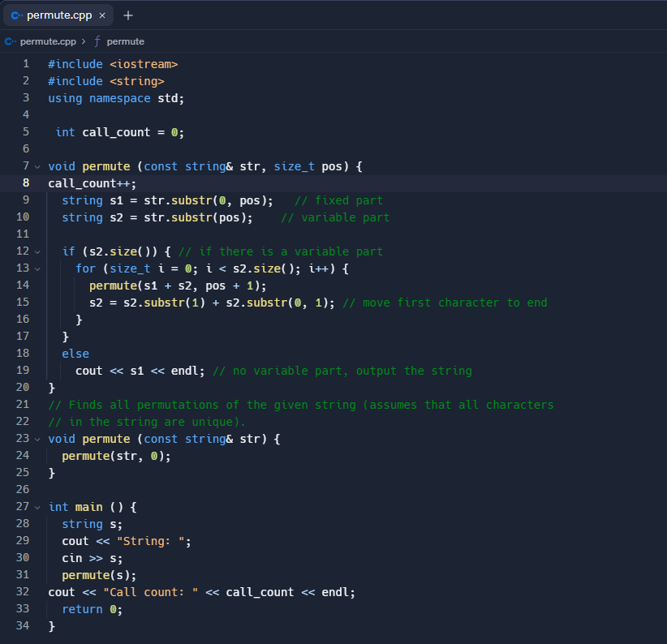Click on 'using namespace std;' line
Viewport: 667px width, 644px height.
(116, 98)
